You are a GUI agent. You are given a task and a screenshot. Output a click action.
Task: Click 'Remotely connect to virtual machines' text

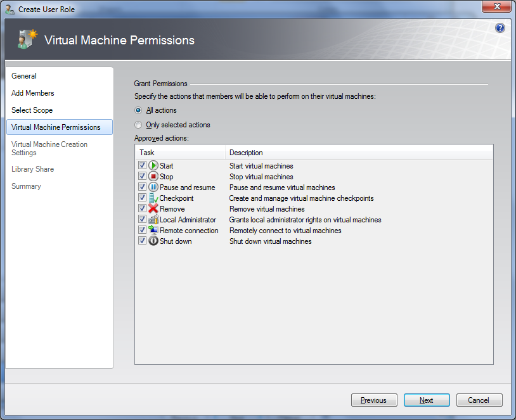285,231
